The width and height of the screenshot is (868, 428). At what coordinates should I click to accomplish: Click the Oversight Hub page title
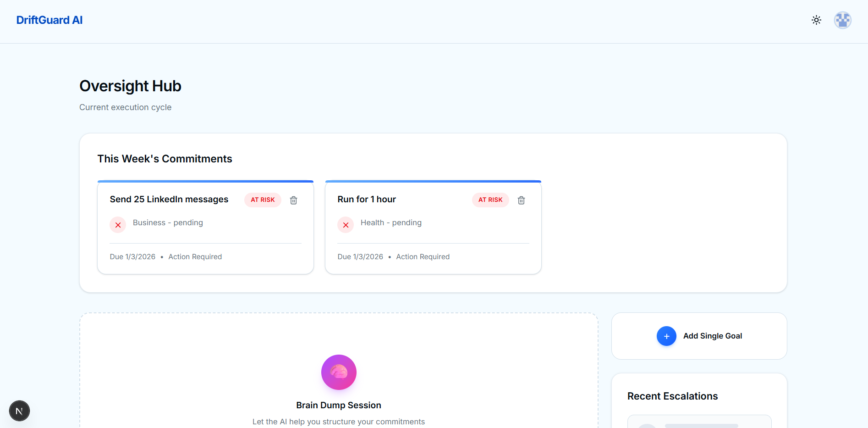click(x=130, y=86)
